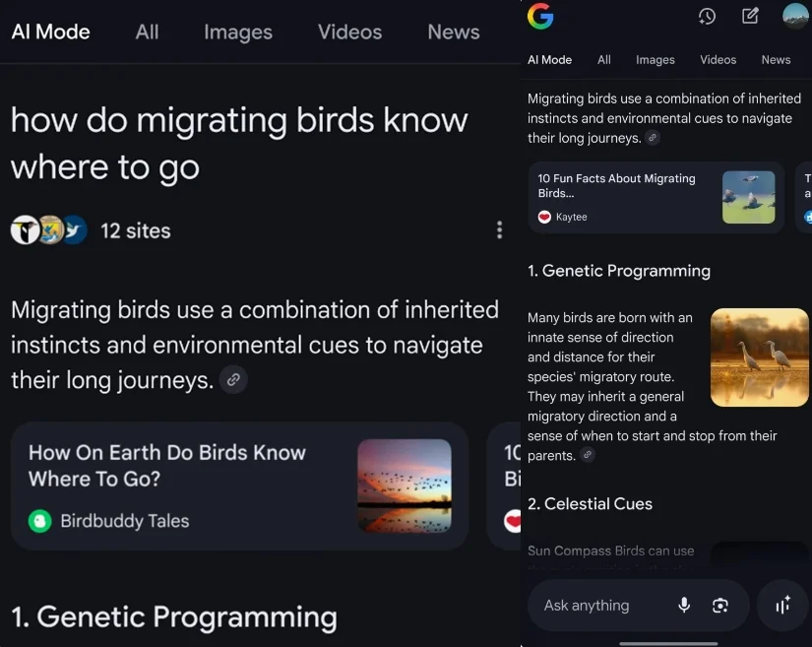Start a new search with the edit pencil icon
This screenshot has width=812, height=647.
750,16
